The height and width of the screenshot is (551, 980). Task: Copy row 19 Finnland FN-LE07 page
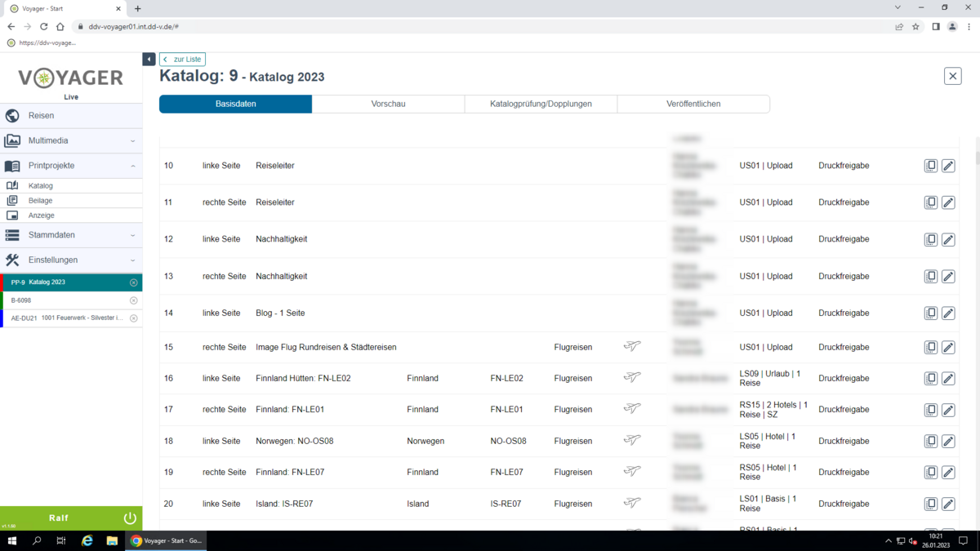[x=930, y=472]
